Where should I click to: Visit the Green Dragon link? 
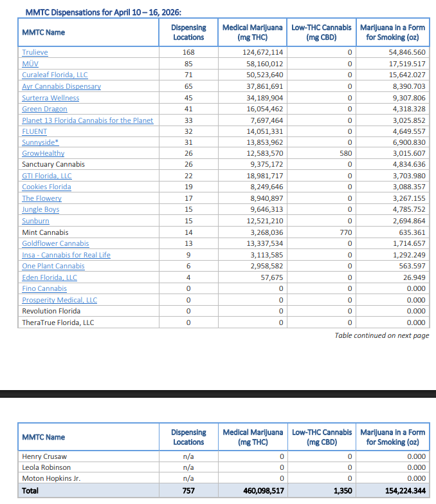tap(44, 109)
